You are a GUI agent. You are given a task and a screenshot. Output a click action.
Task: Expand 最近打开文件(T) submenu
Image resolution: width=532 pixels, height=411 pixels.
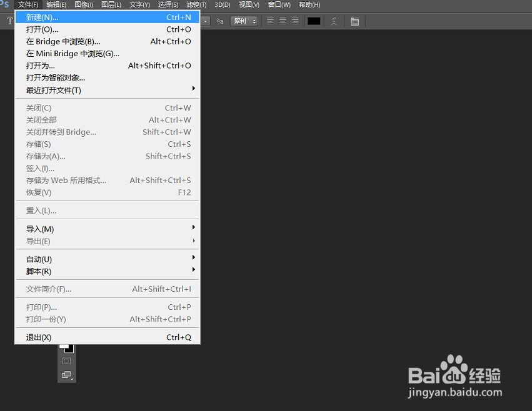coord(106,90)
